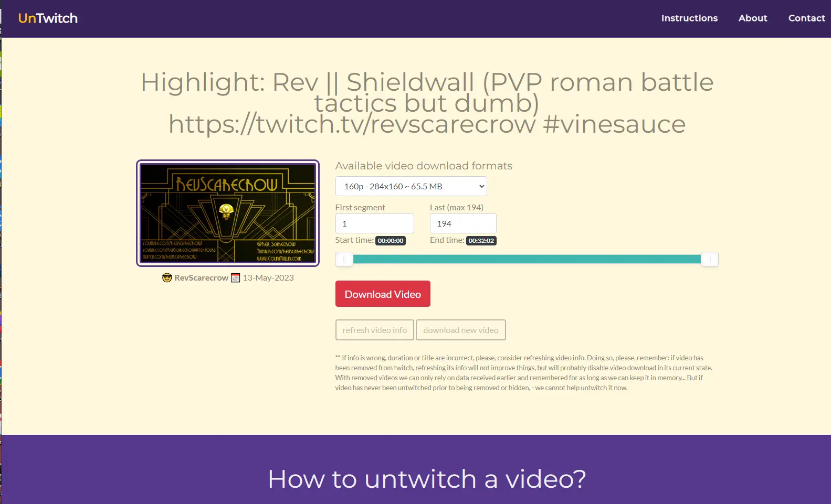This screenshot has width=831, height=504.
Task: Click the First segment label
Action: coord(360,208)
